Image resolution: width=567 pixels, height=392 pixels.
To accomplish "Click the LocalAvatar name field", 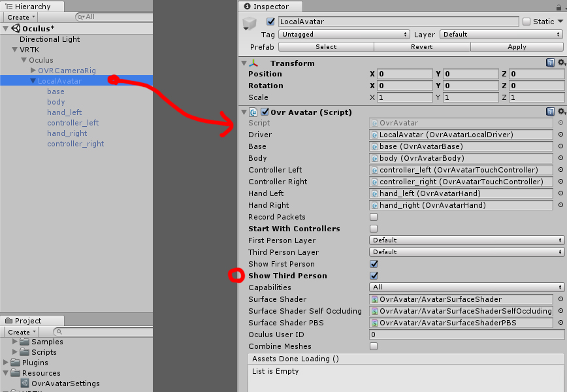I will [x=398, y=22].
